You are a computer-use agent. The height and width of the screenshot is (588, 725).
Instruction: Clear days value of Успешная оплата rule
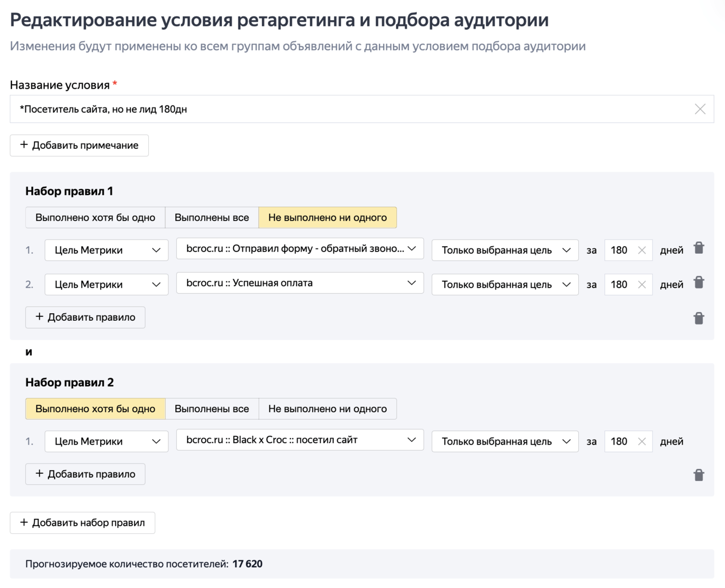642,285
